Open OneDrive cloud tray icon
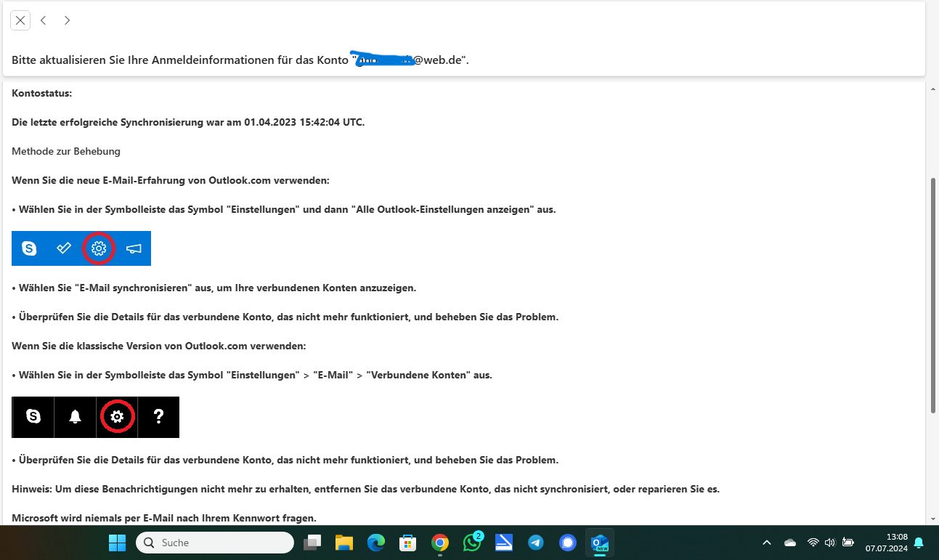 tap(790, 543)
